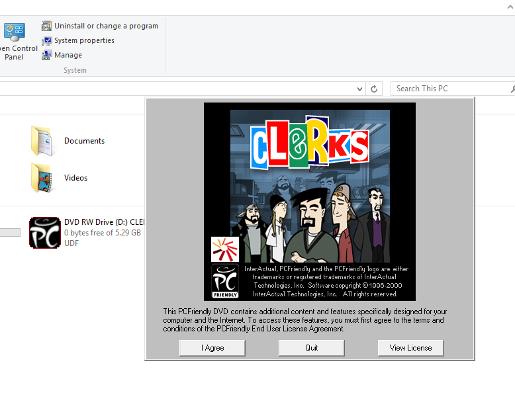Click the Manage computer icon

pos(46,55)
